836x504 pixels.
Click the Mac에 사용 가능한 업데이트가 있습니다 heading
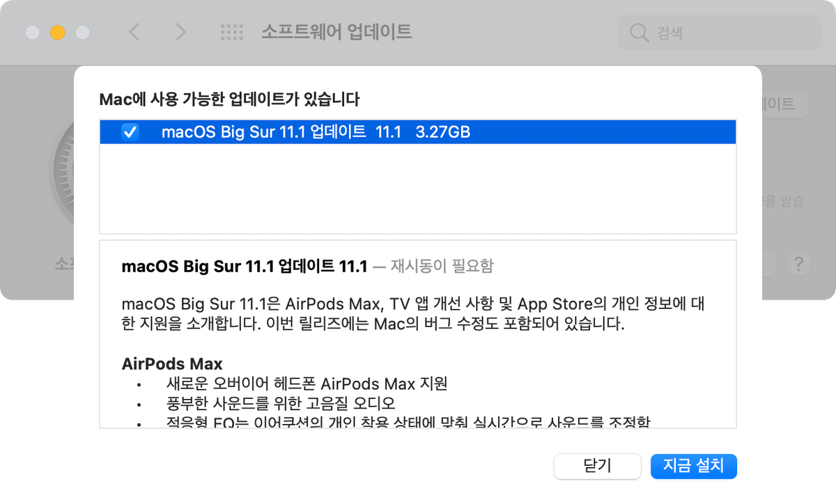pos(230,100)
